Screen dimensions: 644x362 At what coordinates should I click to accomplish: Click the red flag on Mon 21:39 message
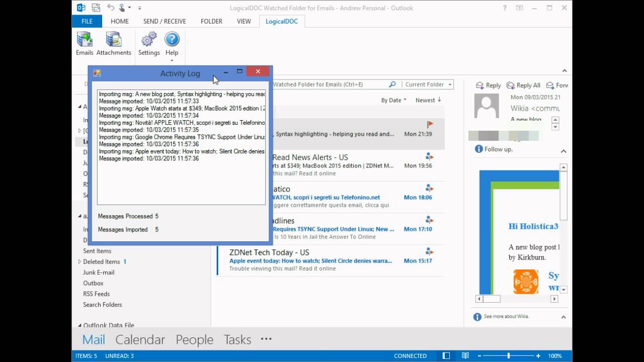pyautogui.click(x=430, y=124)
